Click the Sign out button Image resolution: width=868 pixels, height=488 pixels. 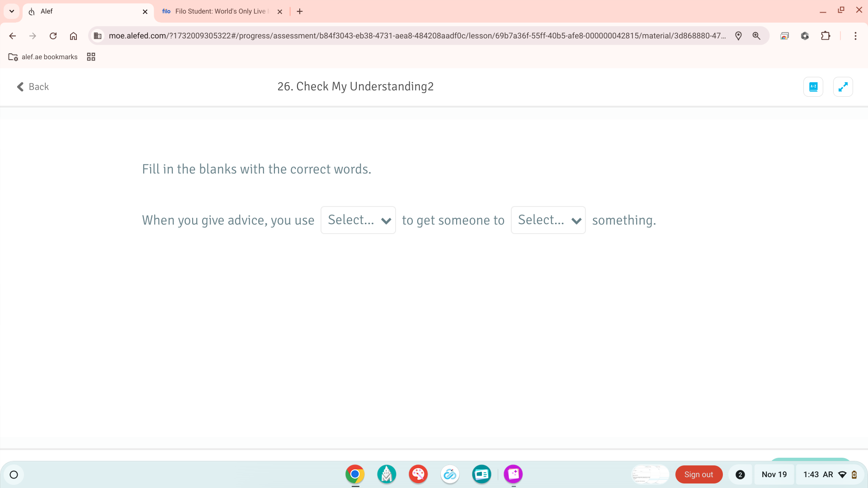pyautogui.click(x=698, y=474)
